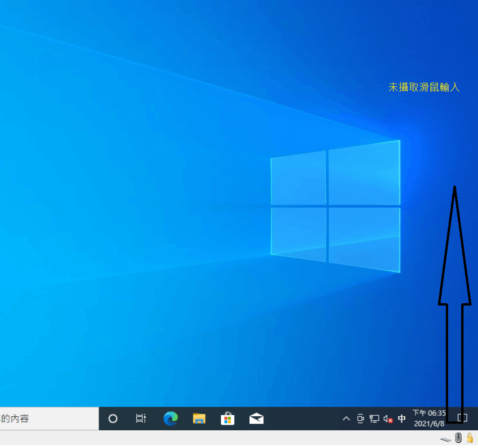Open File Explorer on the taskbar
This screenshot has height=448, width=478.
(199, 419)
